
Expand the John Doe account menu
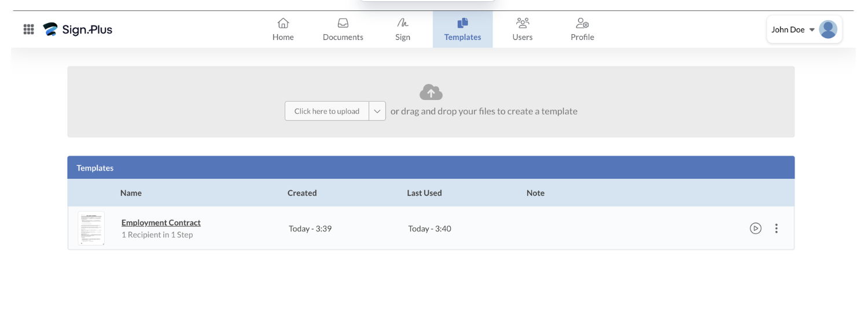coord(793,30)
